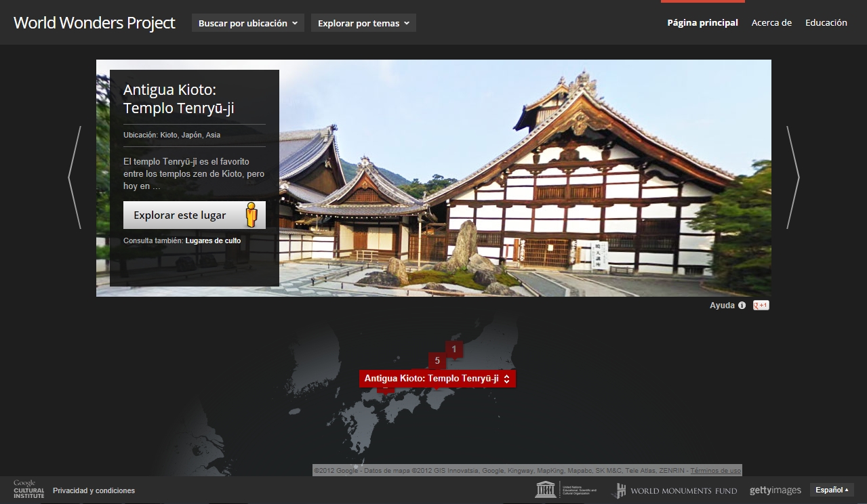The image size is (867, 504).
Task: Open the Explorar por temas dropdown
Action: [x=363, y=23]
